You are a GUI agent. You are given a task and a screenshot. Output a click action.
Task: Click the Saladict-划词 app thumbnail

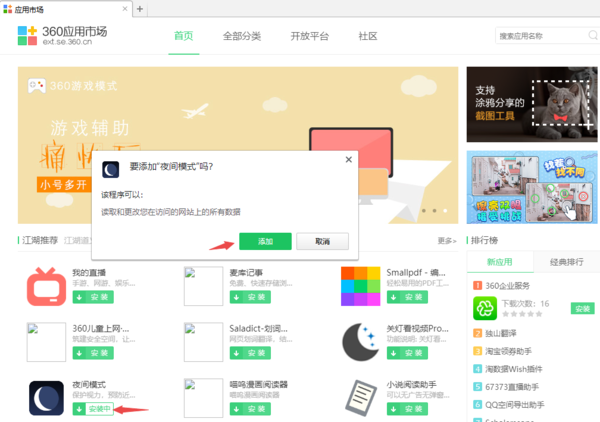click(x=204, y=342)
